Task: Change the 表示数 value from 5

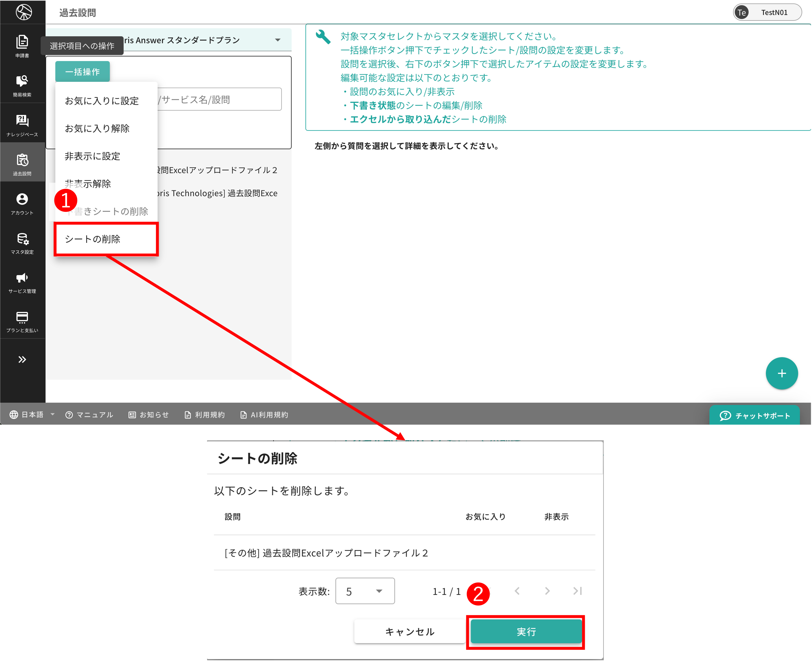Action: coord(365,591)
